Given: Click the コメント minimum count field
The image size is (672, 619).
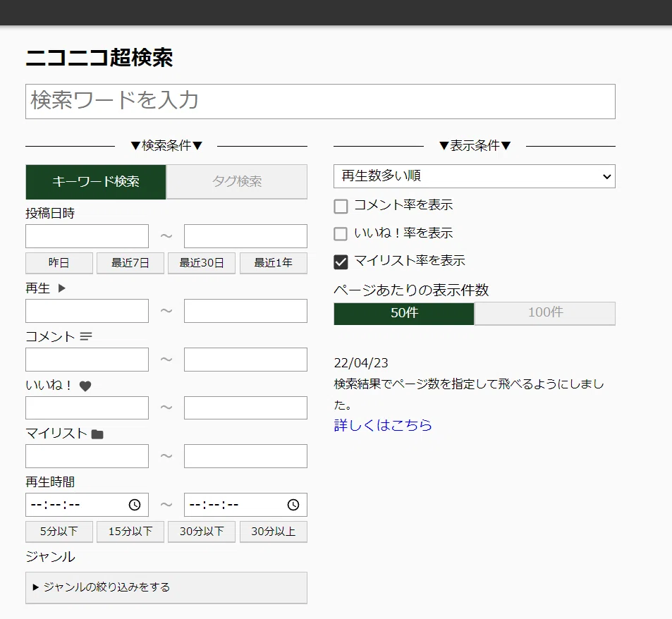Looking at the screenshot, I should (87, 360).
